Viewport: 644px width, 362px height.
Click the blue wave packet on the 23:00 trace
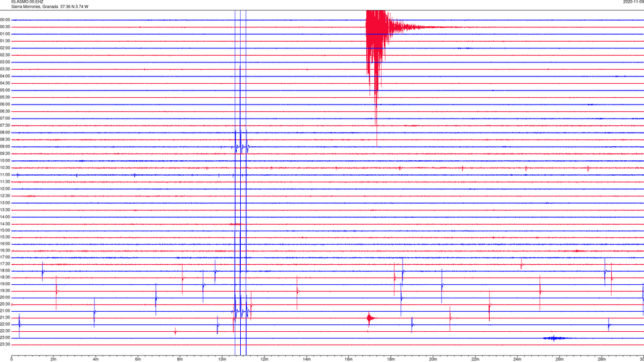[x=555, y=338]
